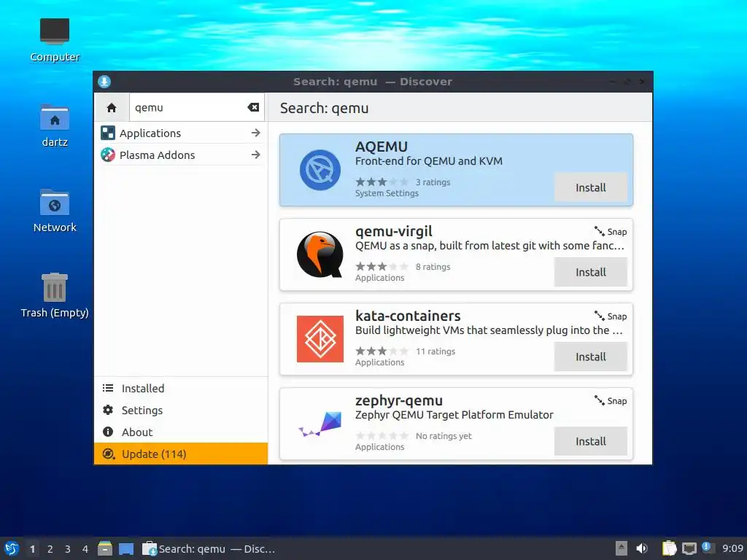Open file manager from taskbar

coord(105,548)
